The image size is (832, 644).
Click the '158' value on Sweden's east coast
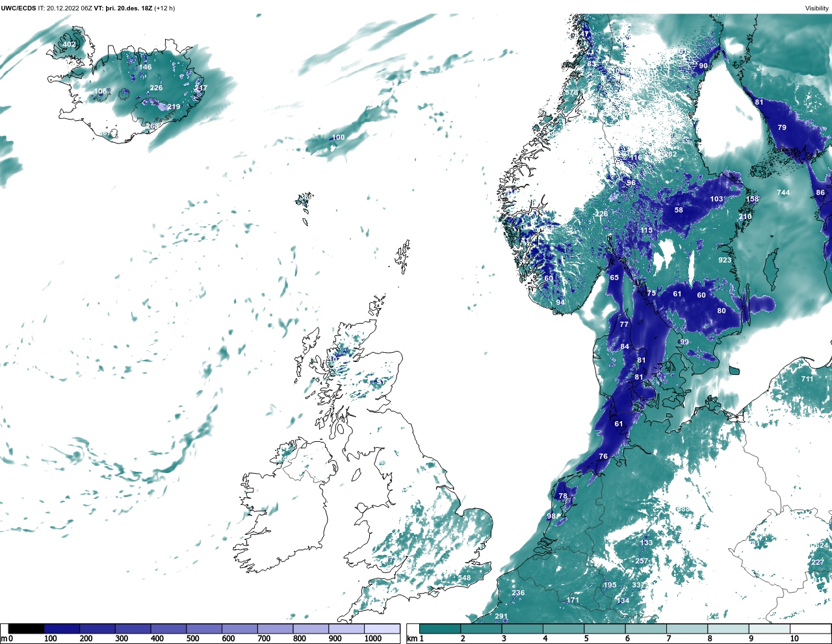[x=752, y=200]
